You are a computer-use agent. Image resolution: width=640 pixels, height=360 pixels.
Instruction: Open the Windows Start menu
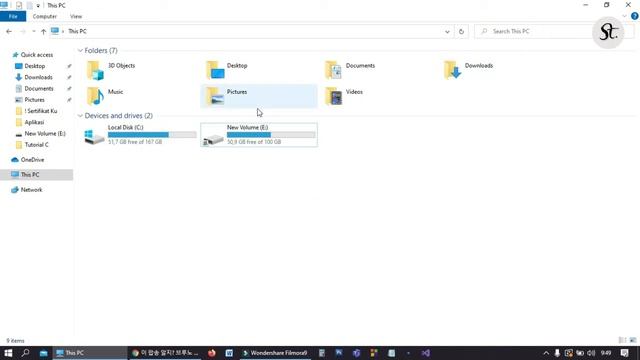pos(8,353)
